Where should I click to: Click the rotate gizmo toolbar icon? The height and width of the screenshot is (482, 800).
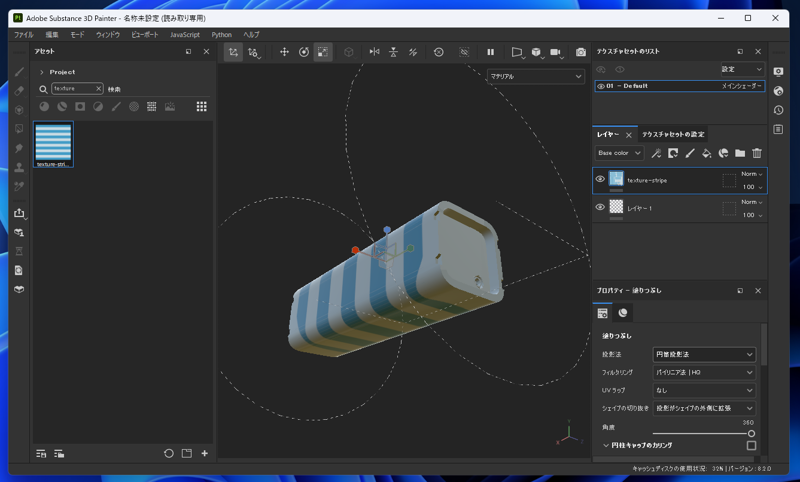[304, 52]
